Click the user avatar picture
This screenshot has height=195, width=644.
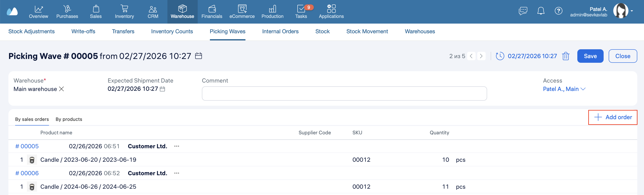620,11
